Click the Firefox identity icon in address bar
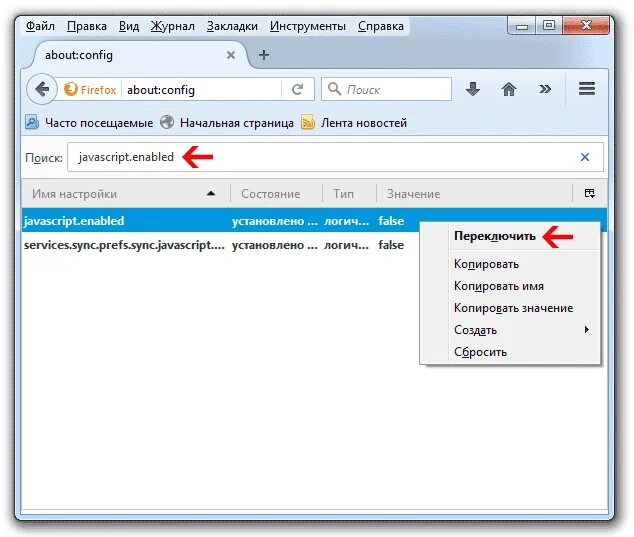This screenshot has width=634, height=537. 71,89
